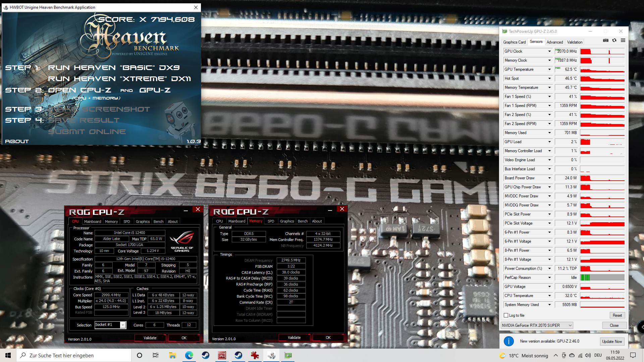Open the GPU Clock sensor dropdown
The image size is (644, 362).
[549, 51]
